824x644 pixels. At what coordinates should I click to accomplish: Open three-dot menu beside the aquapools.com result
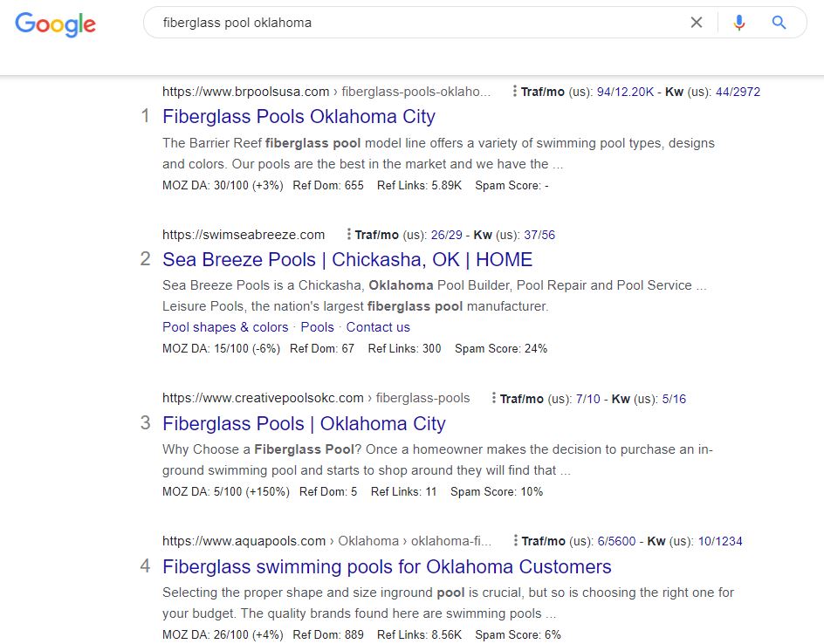pos(516,540)
